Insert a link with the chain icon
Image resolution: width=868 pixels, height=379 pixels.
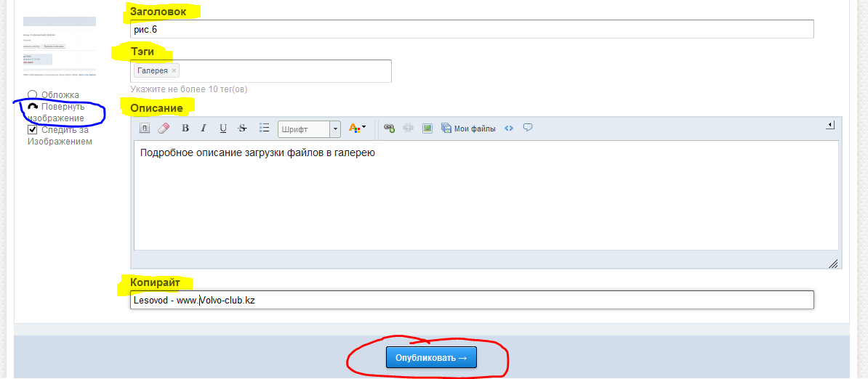tap(389, 129)
